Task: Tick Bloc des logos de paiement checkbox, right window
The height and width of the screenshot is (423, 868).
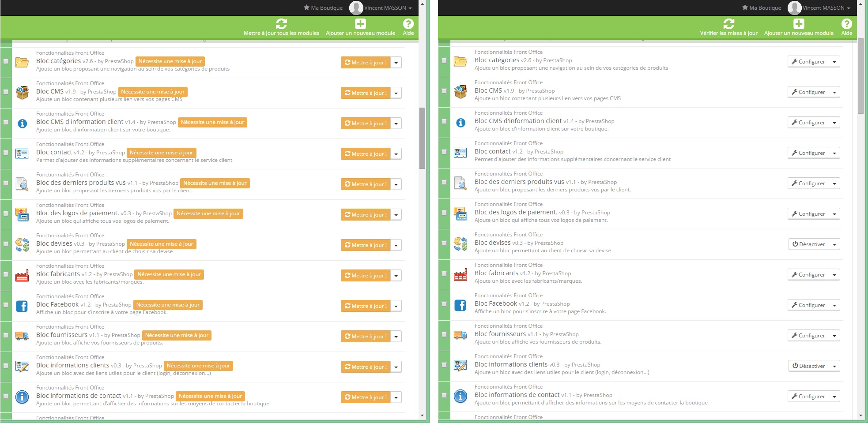Action: [x=444, y=213]
